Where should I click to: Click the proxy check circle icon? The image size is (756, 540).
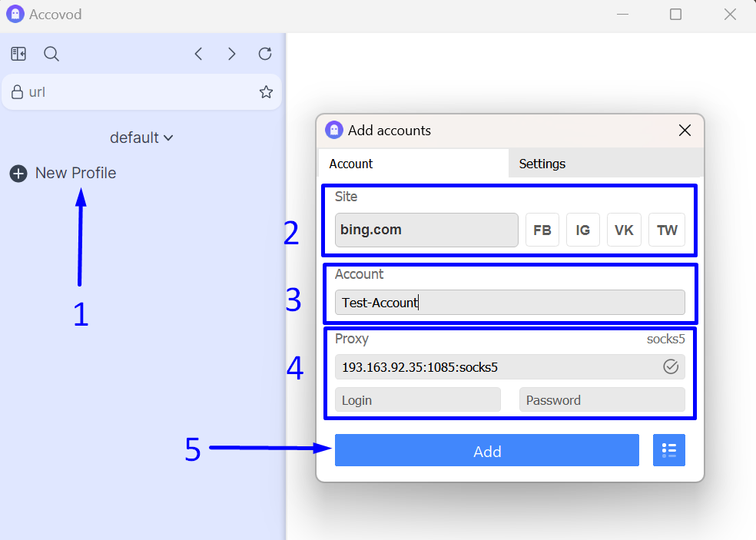671,367
